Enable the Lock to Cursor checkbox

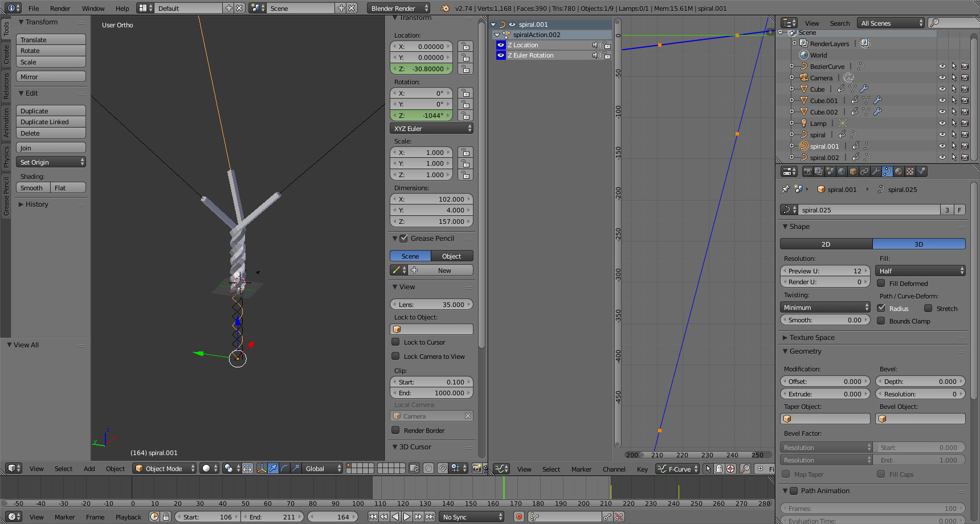point(395,342)
